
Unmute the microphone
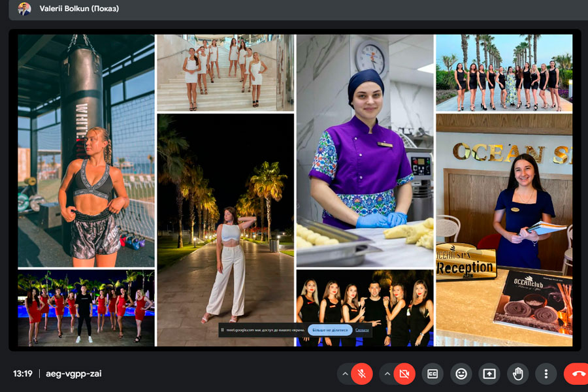(x=361, y=374)
